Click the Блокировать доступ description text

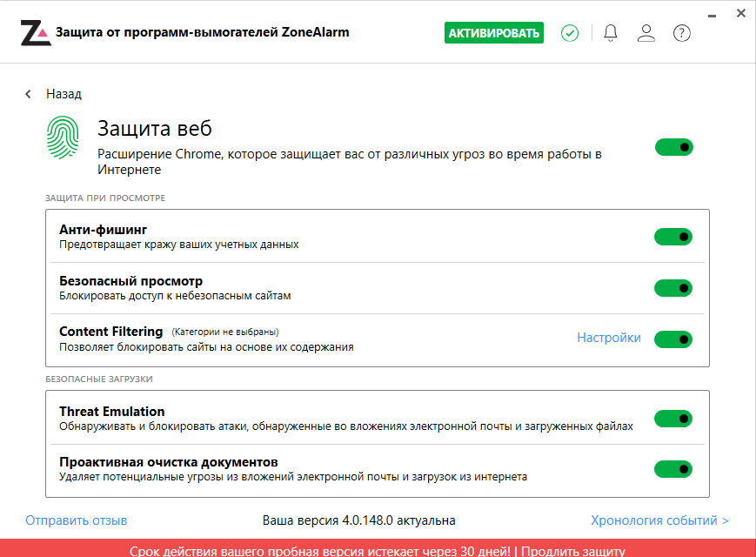[175, 296]
